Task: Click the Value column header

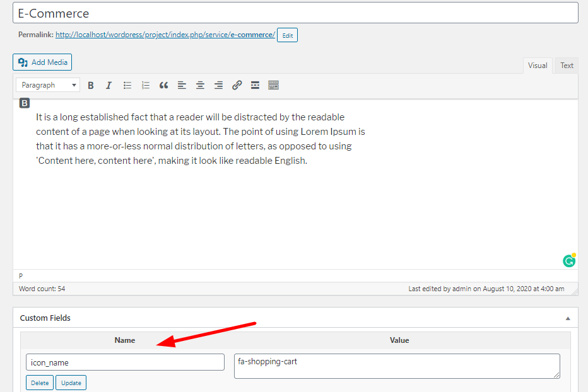Action: click(399, 340)
